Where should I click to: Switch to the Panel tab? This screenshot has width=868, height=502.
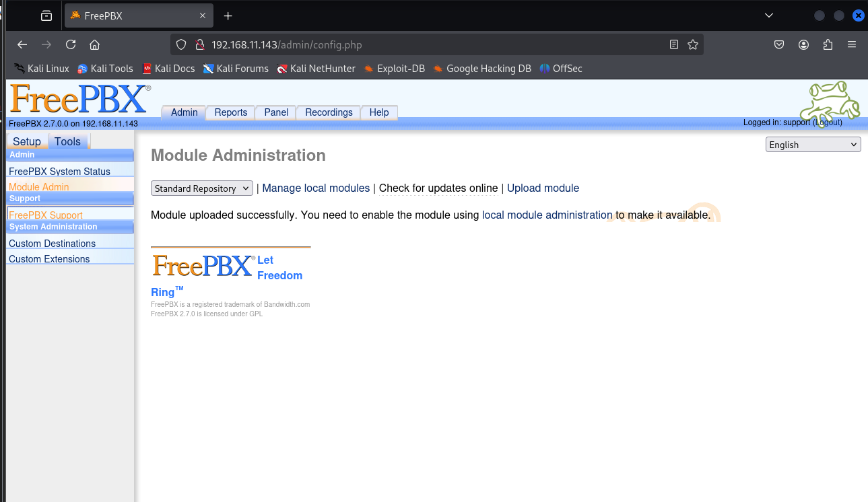point(276,112)
